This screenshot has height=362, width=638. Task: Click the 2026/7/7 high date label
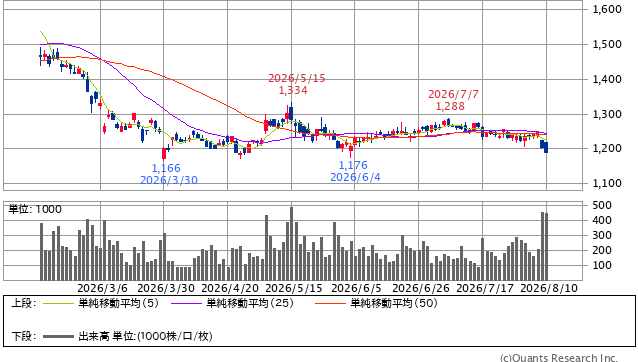coord(453,94)
